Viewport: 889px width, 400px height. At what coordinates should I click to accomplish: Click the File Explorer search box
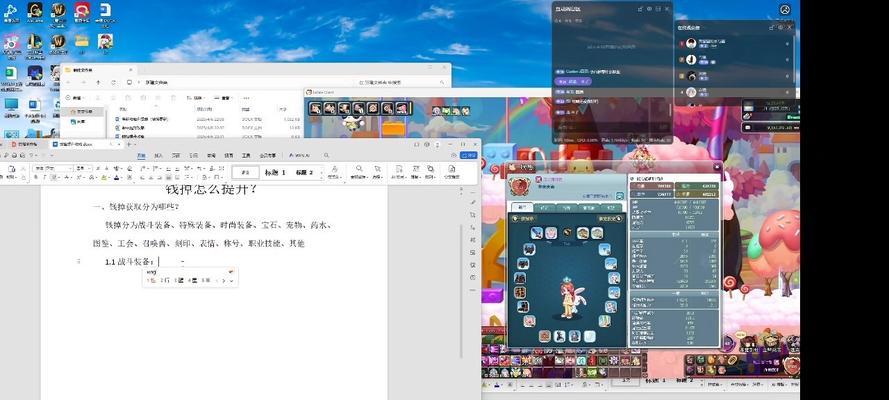pos(403,82)
